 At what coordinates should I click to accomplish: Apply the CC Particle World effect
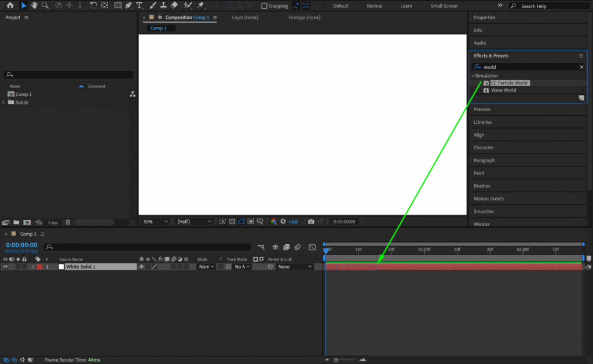click(510, 83)
